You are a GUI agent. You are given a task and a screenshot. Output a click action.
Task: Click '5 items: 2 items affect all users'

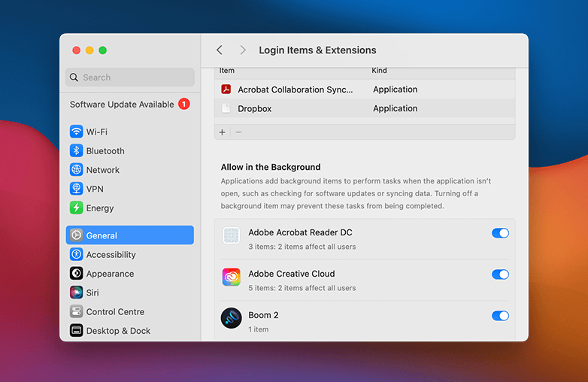(302, 288)
